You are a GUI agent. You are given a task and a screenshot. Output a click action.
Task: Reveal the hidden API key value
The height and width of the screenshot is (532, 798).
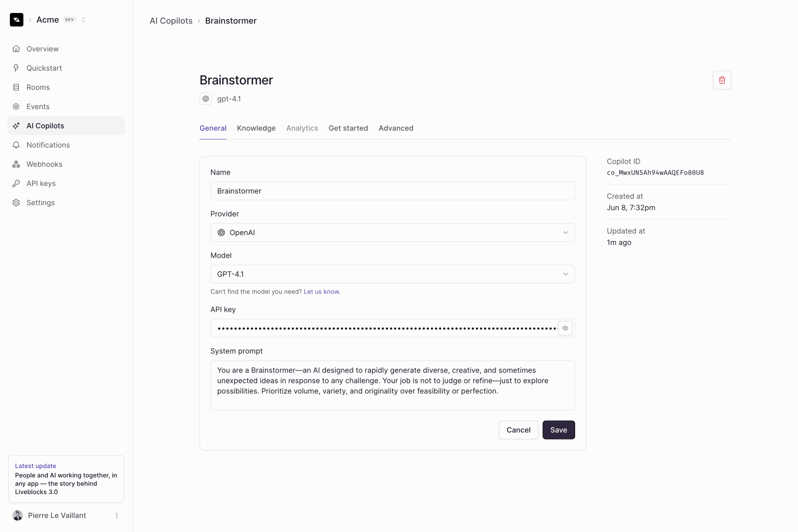(565, 328)
